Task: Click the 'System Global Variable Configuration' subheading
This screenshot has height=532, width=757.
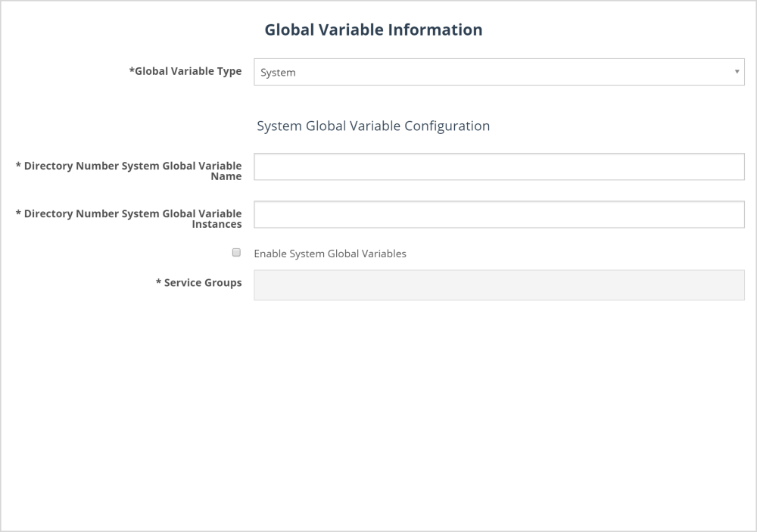Action: pyautogui.click(x=373, y=126)
